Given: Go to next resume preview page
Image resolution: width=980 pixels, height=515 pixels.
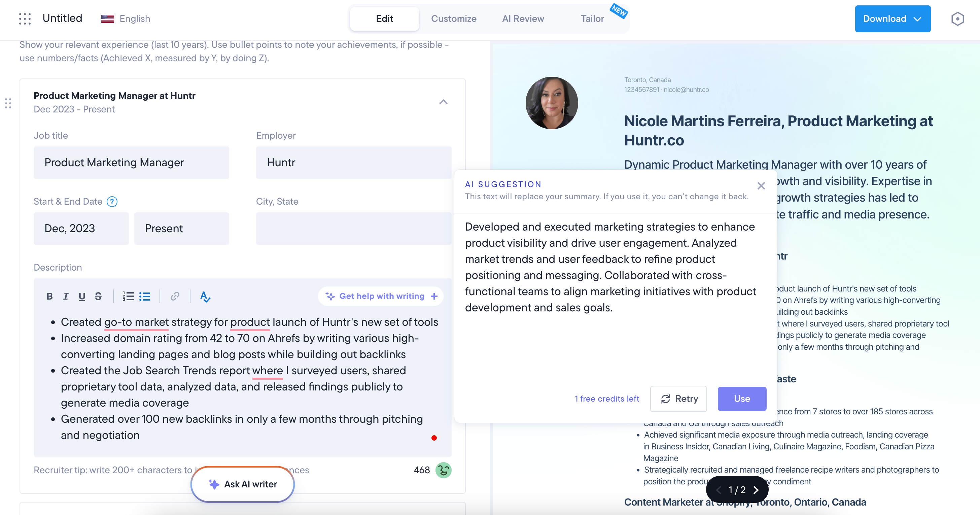Looking at the screenshot, I should 756,490.
